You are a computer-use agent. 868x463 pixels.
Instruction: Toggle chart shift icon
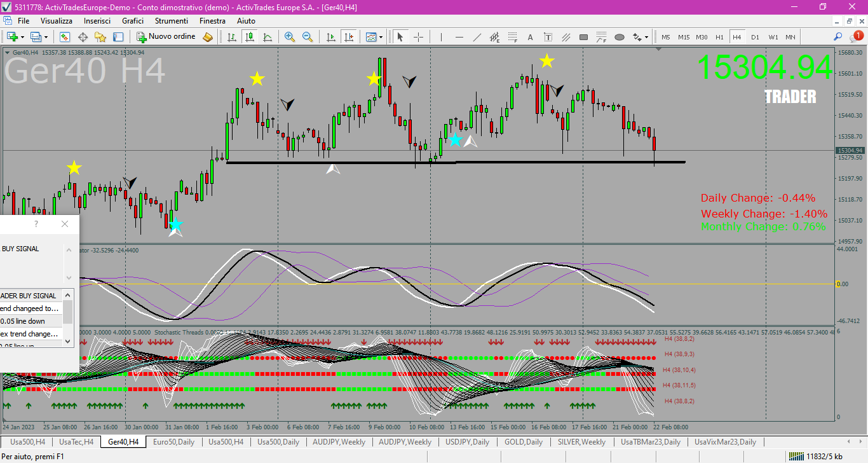[348, 37]
